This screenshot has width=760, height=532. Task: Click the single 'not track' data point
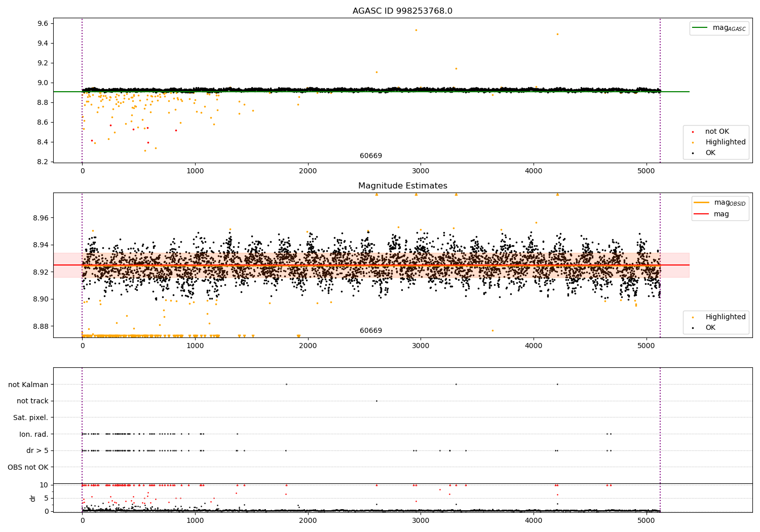click(376, 401)
